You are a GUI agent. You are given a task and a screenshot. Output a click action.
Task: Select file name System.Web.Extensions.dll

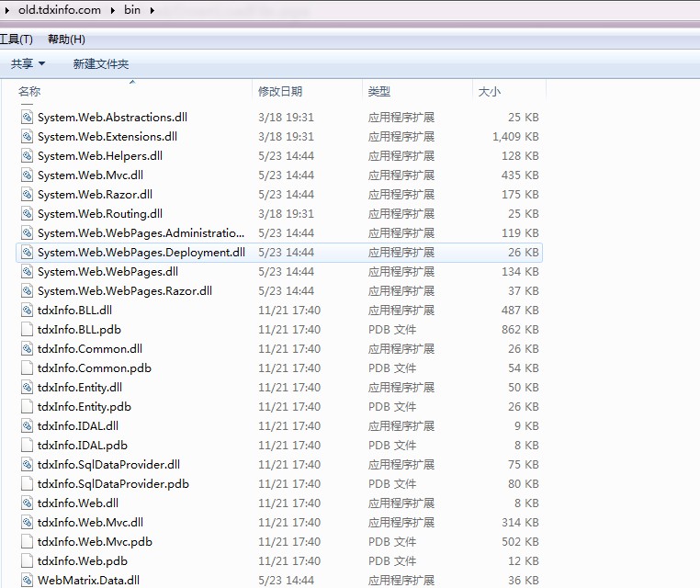tap(107, 136)
